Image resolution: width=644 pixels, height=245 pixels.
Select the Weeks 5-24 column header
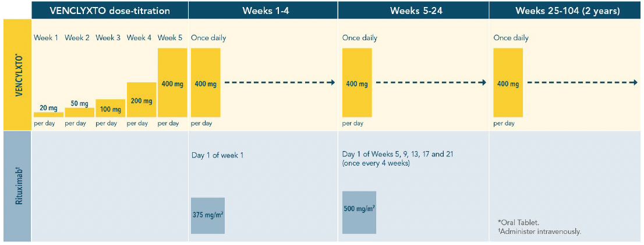coord(413,11)
